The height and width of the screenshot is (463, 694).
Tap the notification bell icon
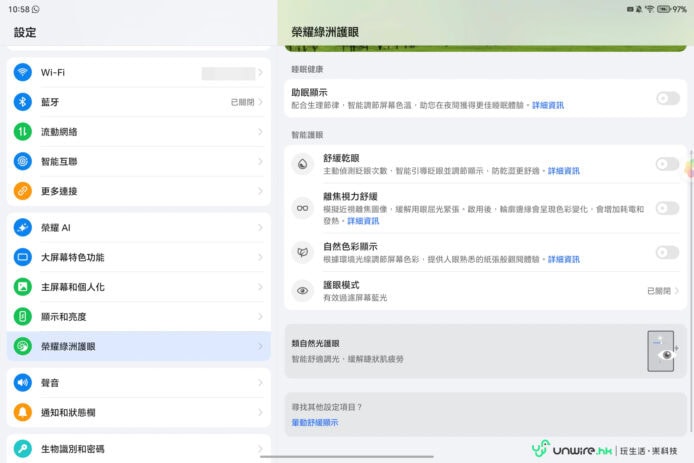[x=22, y=412]
